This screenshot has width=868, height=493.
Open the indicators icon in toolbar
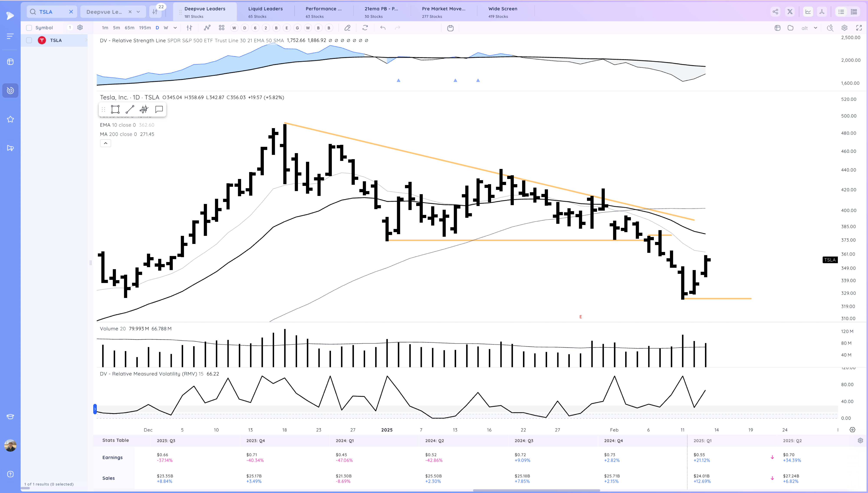click(207, 28)
